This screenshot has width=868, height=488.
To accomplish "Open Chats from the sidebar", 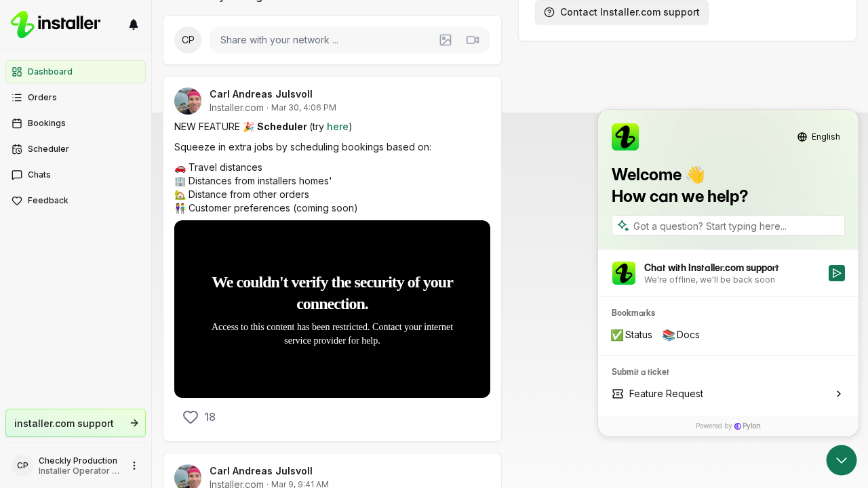I will (x=75, y=175).
